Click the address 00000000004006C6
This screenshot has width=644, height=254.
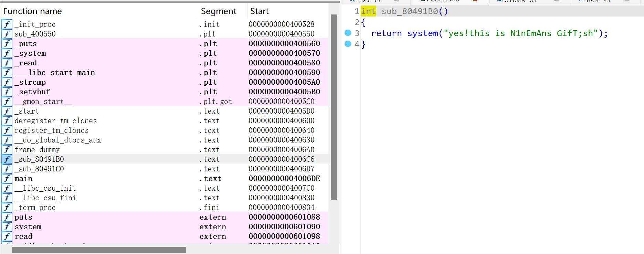[282, 159]
